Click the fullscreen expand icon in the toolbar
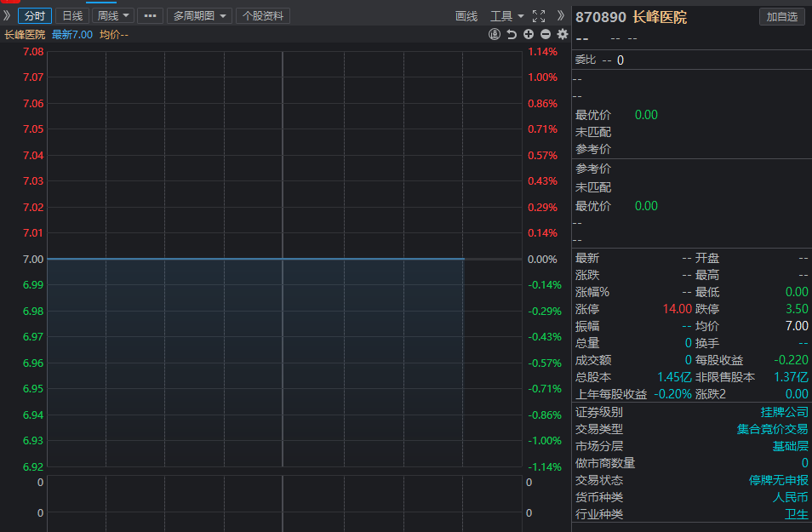This screenshot has width=812, height=532. pyautogui.click(x=538, y=16)
